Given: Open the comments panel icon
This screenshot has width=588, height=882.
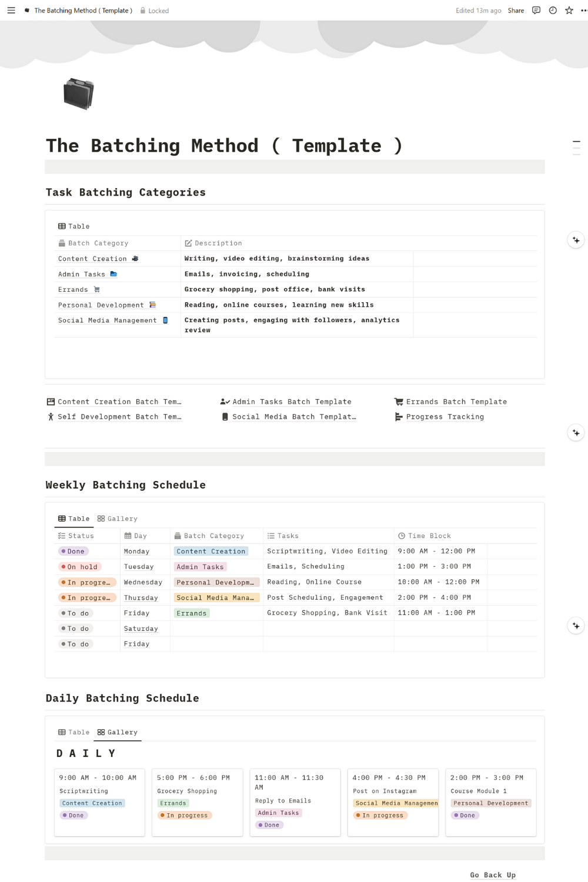Looking at the screenshot, I should pyautogui.click(x=536, y=11).
